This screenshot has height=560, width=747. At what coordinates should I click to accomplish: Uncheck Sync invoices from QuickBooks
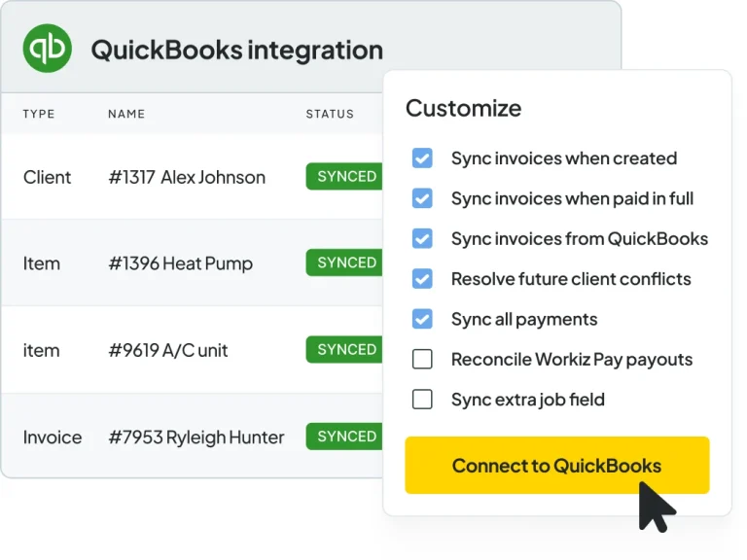422,238
